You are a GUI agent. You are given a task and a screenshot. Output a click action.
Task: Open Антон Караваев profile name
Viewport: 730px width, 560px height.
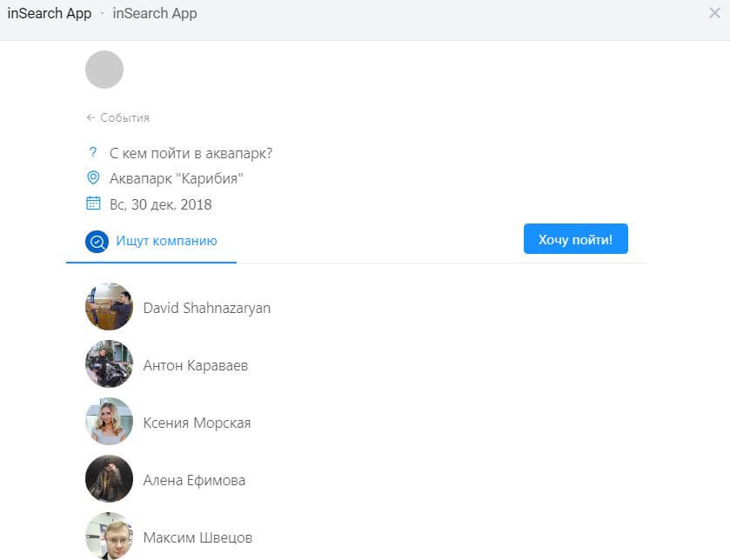(x=196, y=365)
